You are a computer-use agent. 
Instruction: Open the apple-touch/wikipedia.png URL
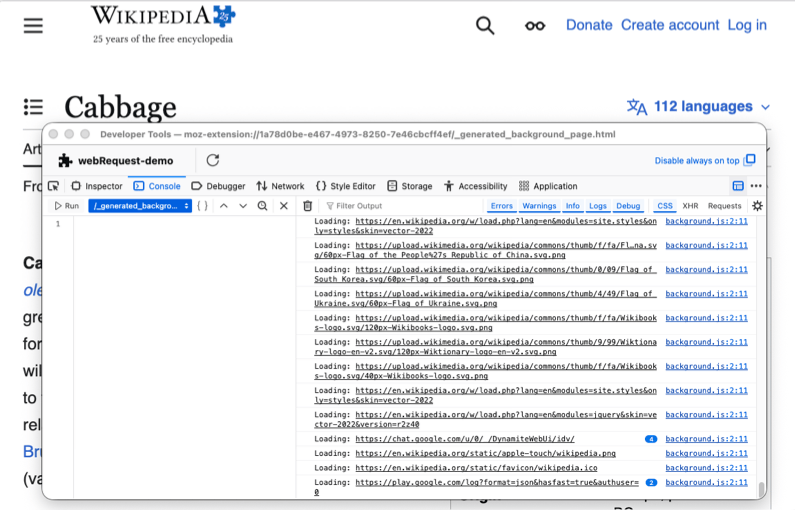pos(486,453)
